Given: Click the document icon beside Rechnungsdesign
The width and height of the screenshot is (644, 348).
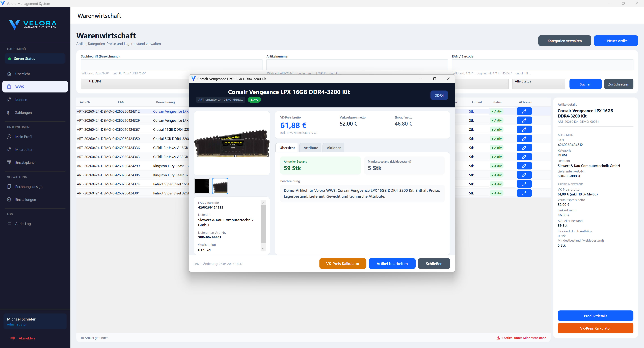Looking at the screenshot, I should pyautogui.click(x=9, y=187).
